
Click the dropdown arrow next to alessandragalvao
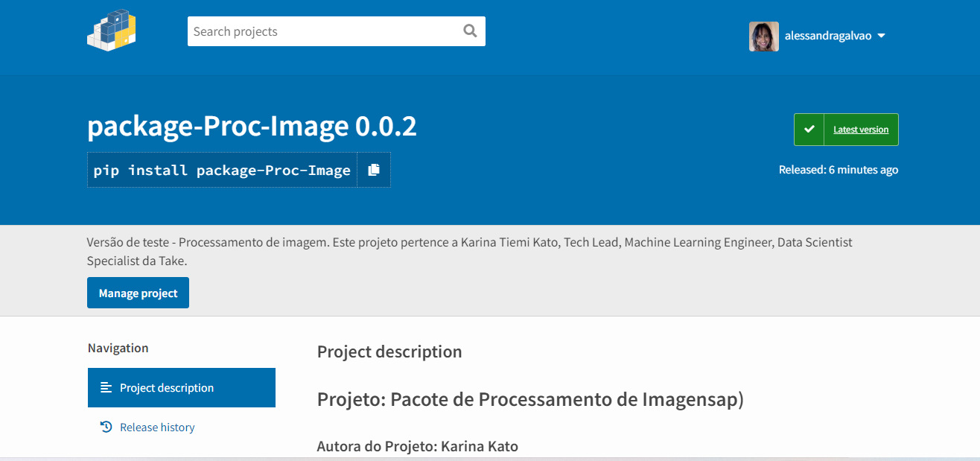[x=882, y=35]
